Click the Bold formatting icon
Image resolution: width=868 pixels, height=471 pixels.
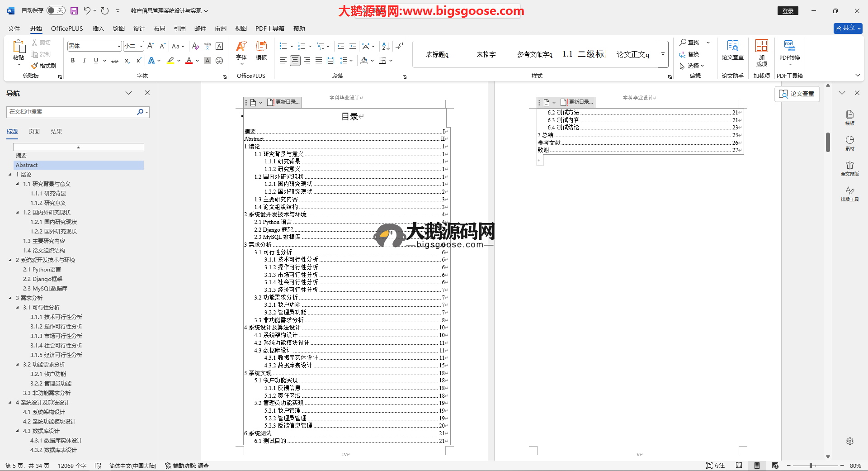pos(73,61)
